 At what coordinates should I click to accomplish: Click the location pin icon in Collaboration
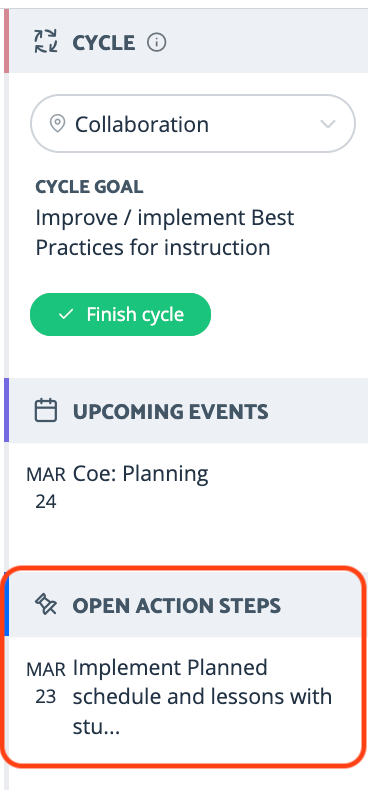click(58, 124)
